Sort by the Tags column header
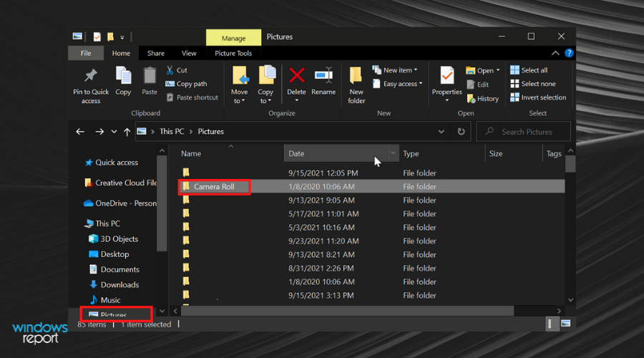Image resolution: width=644 pixels, height=358 pixels. [x=554, y=153]
